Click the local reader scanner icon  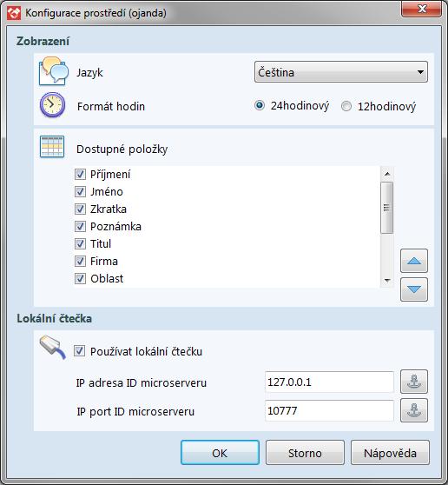point(53,348)
